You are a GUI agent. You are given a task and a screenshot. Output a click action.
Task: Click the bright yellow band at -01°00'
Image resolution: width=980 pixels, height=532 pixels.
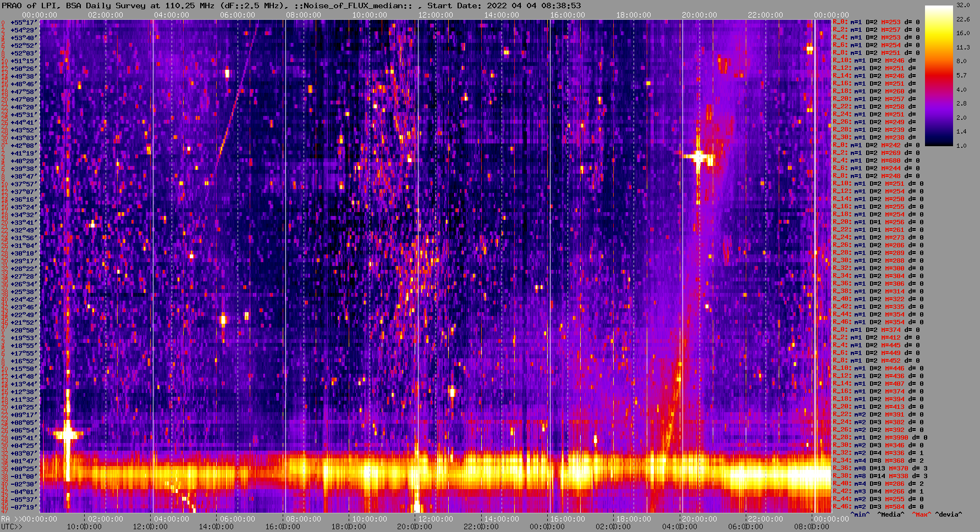tap(436, 473)
